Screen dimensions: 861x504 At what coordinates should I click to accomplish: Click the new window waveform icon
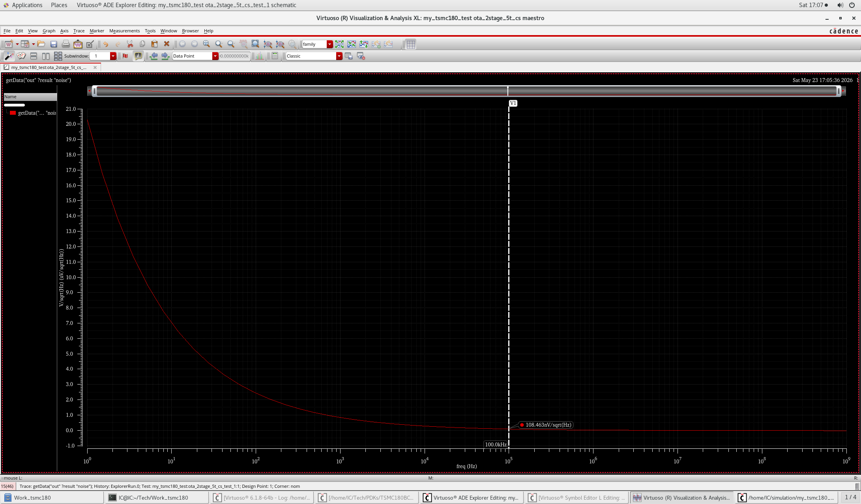pyautogui.click(x=8, y=44)
